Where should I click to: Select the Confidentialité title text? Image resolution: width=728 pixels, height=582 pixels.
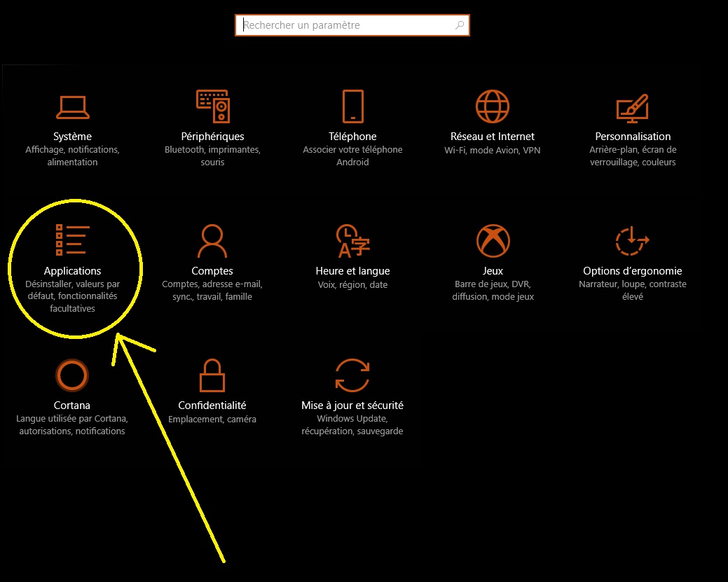click(x=212, y=406)
